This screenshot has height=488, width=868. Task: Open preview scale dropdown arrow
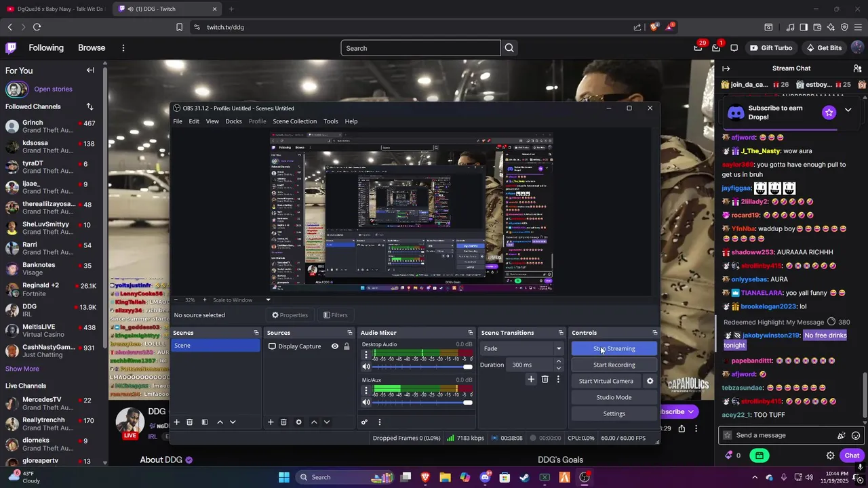tap(268, 300)
